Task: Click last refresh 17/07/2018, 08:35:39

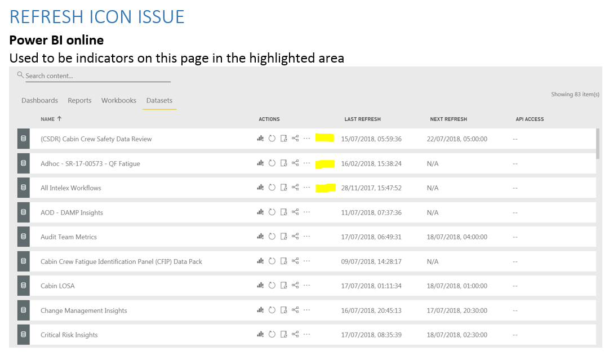Action: click(x=371, y=335)
